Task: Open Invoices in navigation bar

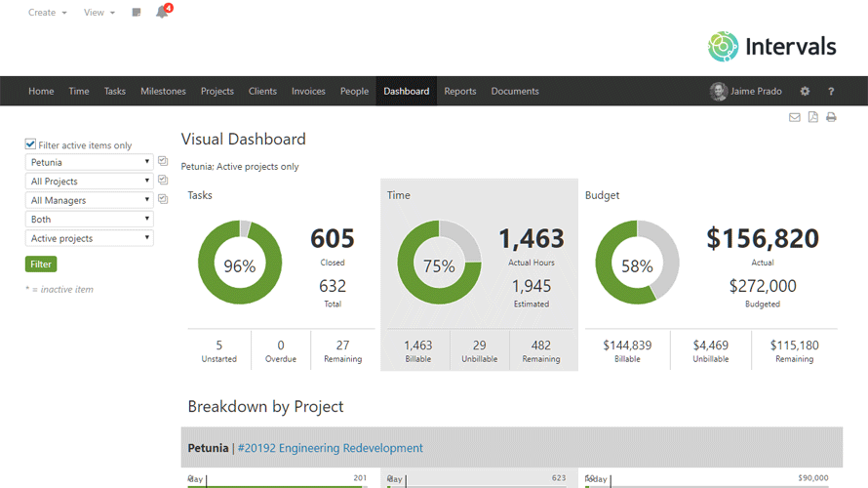Action: (x=308, y=92)
